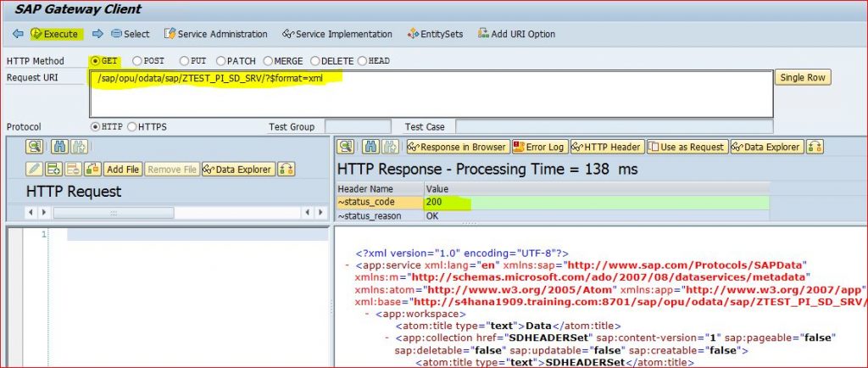Open the Error Log

pos(539,147)
